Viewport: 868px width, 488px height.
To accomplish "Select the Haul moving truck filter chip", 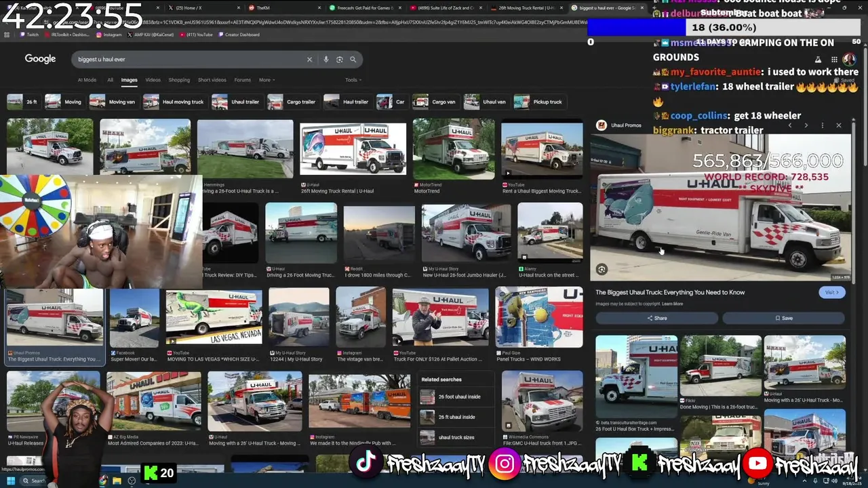I will pyautogui.click(x=175, y=102).
